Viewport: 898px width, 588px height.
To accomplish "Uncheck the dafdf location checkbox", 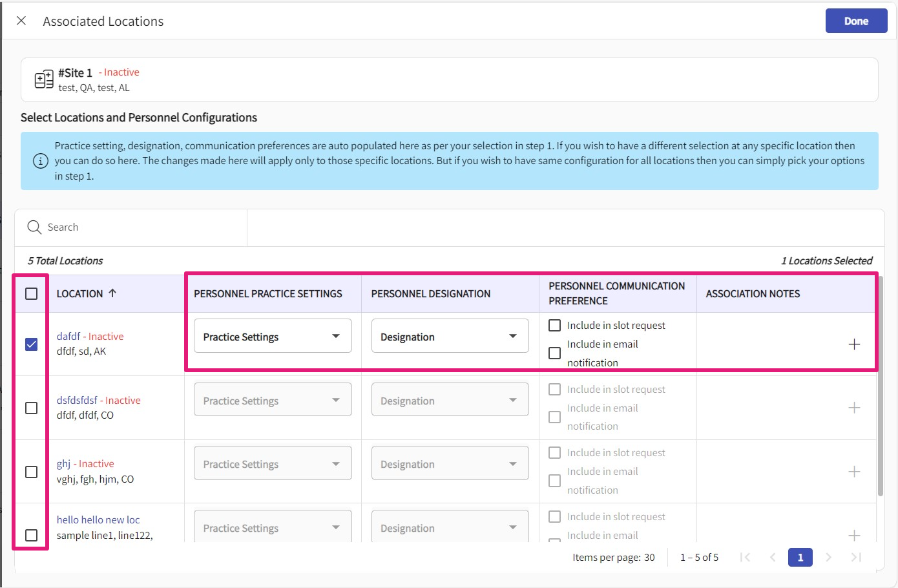I will (31, 344).
